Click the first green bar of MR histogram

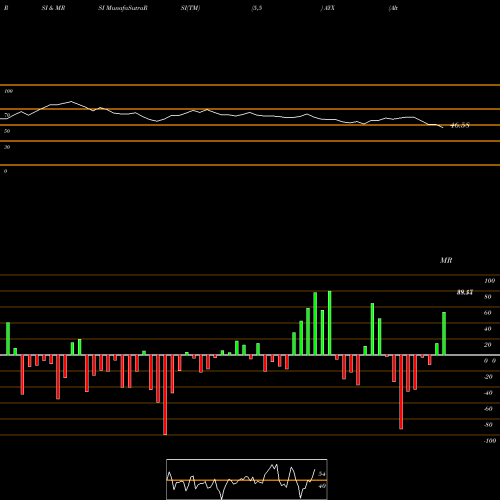click(x=8, y=339)
